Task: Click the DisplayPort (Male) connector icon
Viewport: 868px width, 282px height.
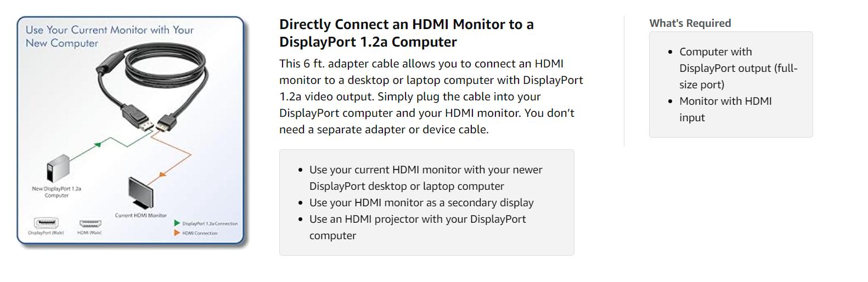Action: (x=46, y=223)
